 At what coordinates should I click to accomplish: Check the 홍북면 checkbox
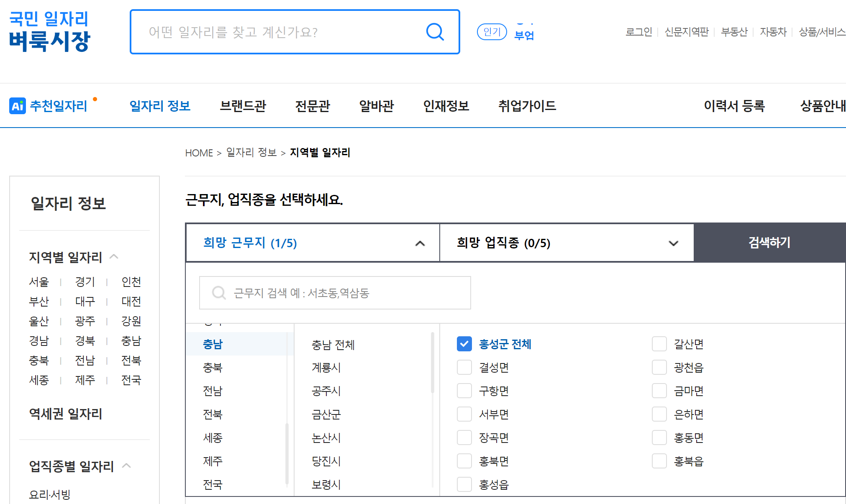[x=464, y=461]
